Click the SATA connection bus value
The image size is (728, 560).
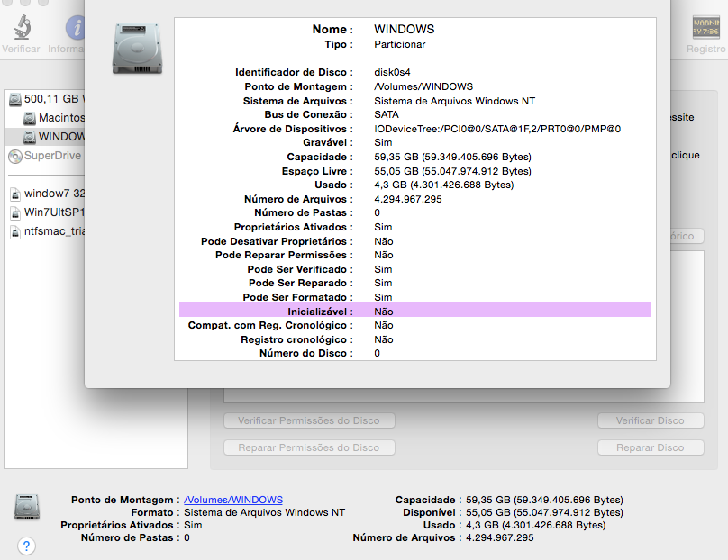pos(387,114)
